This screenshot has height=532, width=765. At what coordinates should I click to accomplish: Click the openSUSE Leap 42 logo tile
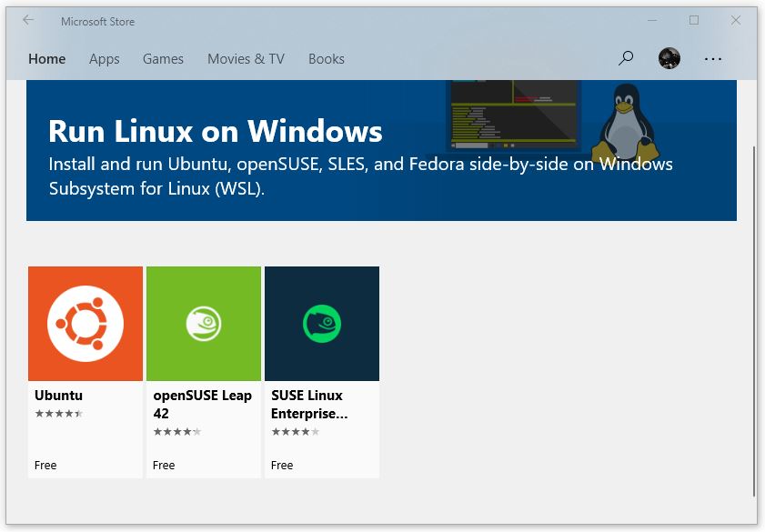pyautogui.click(x=204, y=324)
